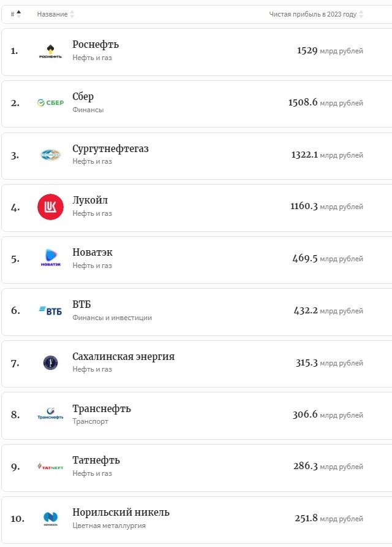This screenshot has height=547, width=392.
Task: Click the Norilsk Nickel logo
Action: (x=50, y=519)
